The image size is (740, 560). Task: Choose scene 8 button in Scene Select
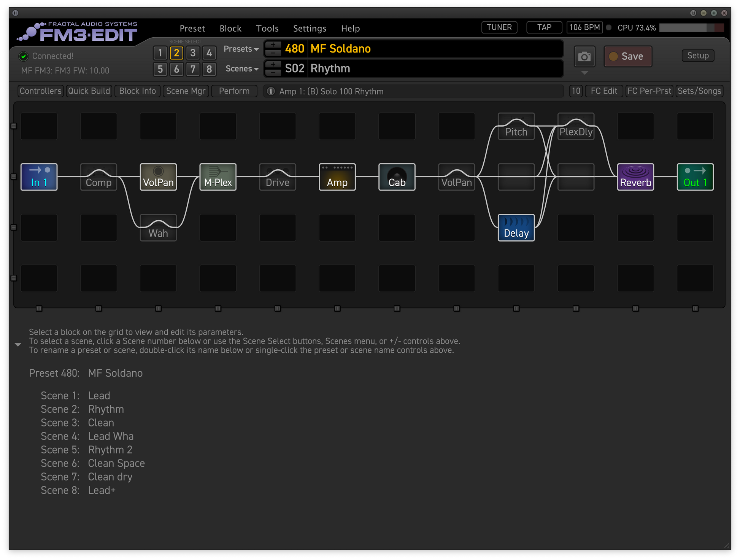tap(209, 69)
